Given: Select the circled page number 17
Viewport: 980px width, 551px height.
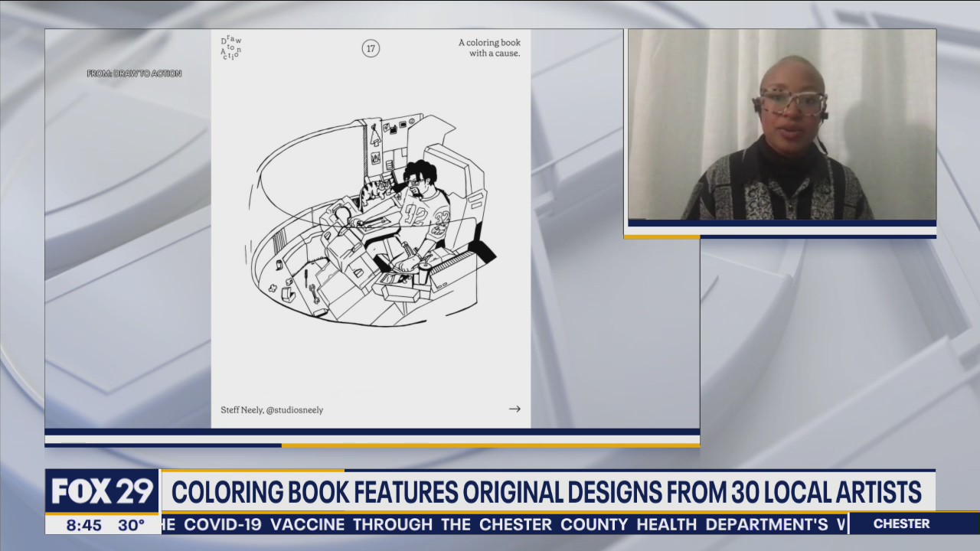Looking at the screenshot, I should point(371,48).
